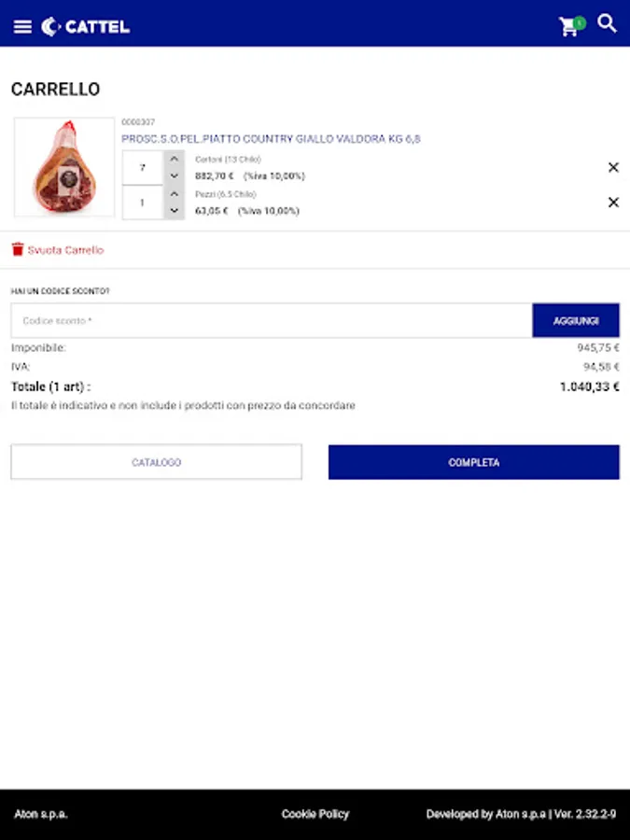The width and height of the screenshot is (630, 840).
Task: Open the Prosc. Piatto Country product link
Action: (271, 139)
